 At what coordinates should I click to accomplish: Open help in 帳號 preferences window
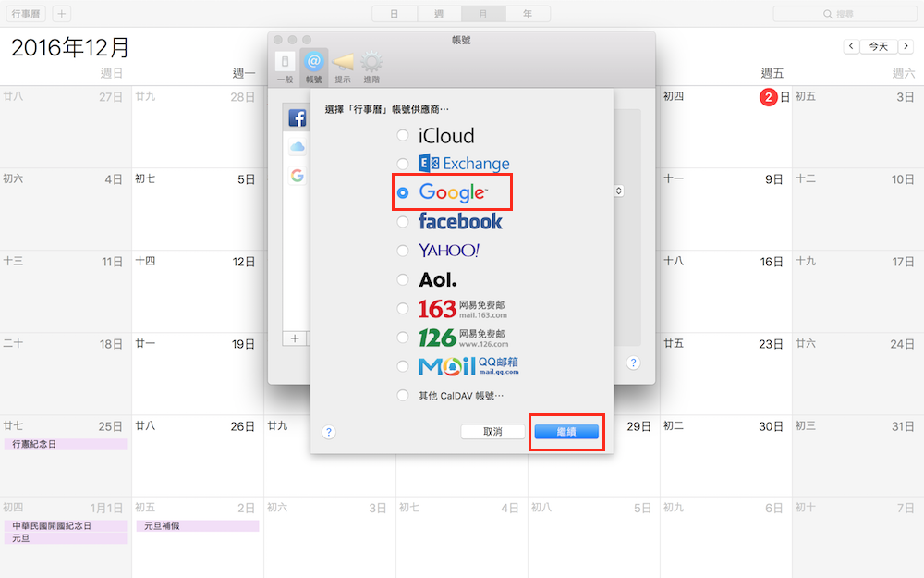coord(634,363)
